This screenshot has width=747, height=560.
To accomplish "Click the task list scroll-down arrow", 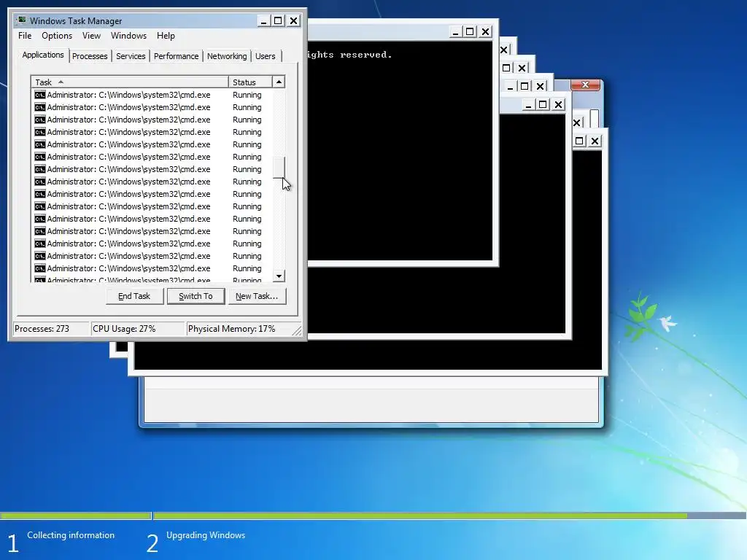I will pyautogui.click(x=279, y=276).
